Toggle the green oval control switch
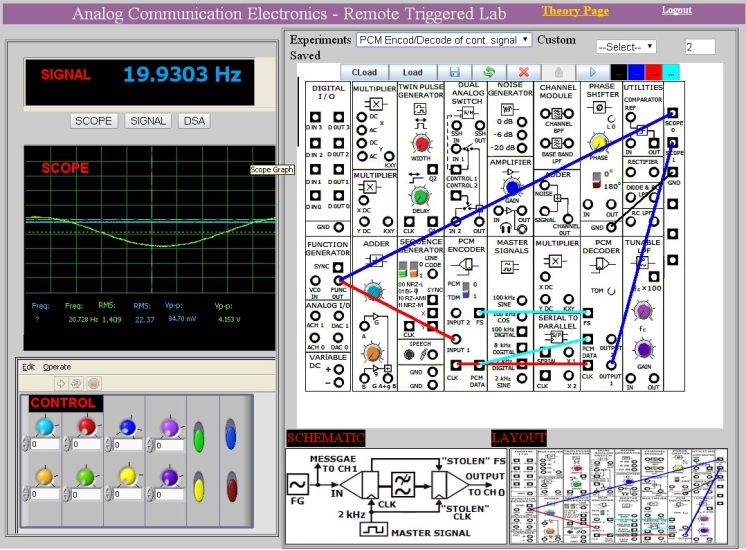The height and width of the screenshot is (550, 746). (198, 439)
